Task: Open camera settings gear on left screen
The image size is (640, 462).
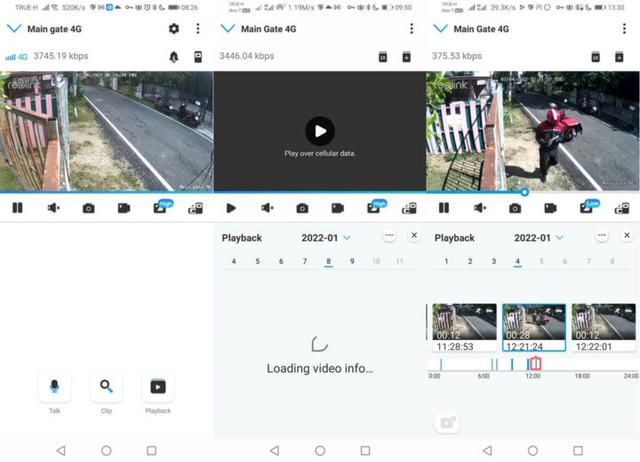Action: click(174, 29)
